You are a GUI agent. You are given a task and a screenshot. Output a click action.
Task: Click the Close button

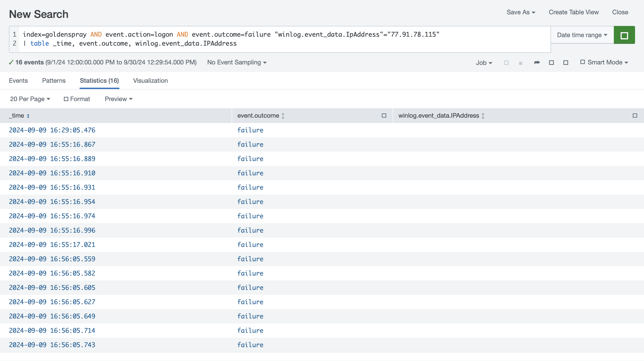click(620, 12)
